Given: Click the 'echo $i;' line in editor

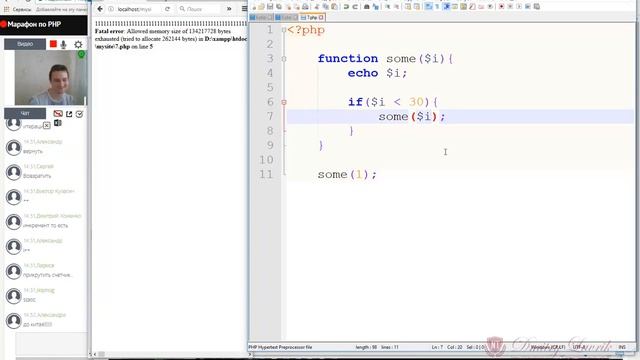Looking at the screenshot, I should click(x=378, y=73).
